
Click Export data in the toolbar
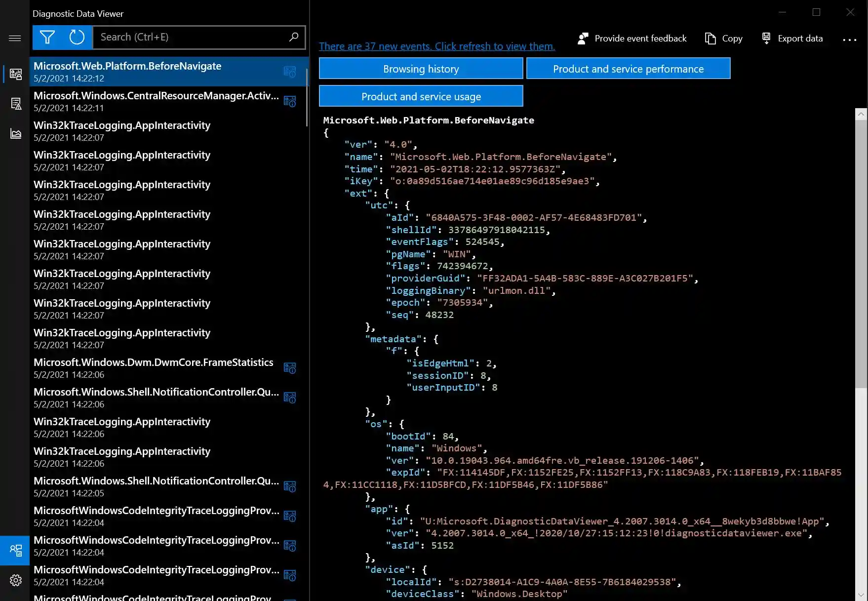pyautogui.click(x=792, y=38)
